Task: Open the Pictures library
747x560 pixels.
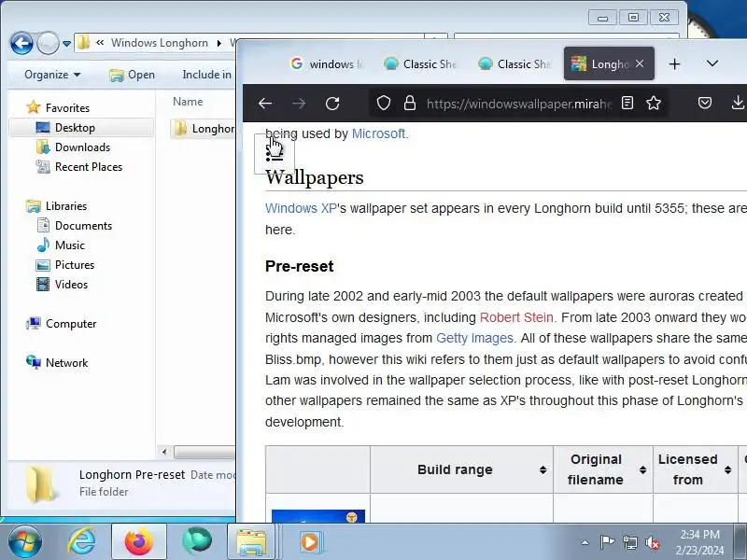Action: (75, 265)
